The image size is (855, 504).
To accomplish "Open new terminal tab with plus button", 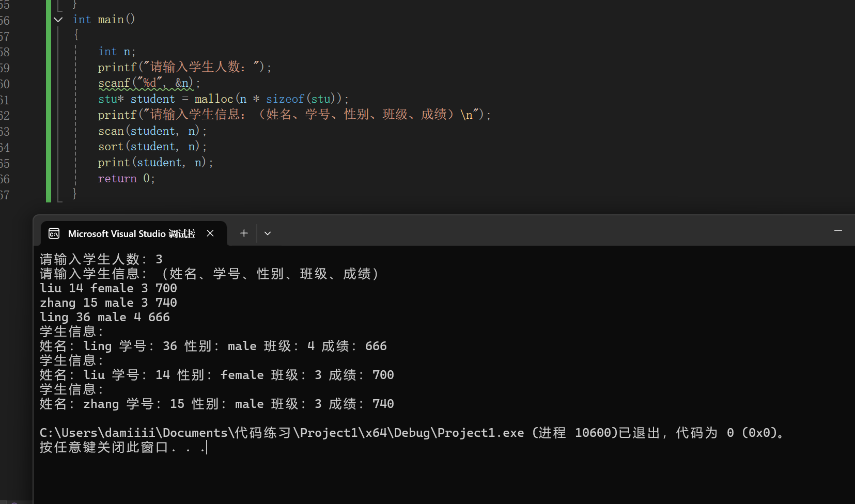I will click(x=244, y=233).
